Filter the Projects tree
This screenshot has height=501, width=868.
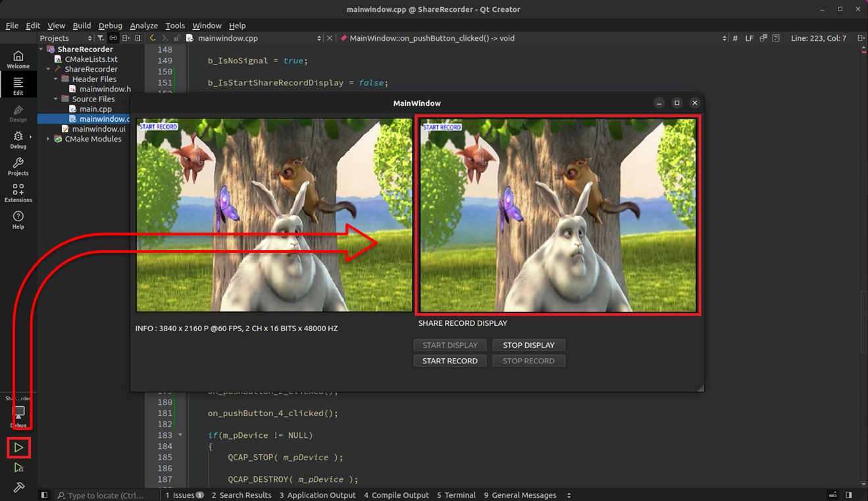pos(101,38)
